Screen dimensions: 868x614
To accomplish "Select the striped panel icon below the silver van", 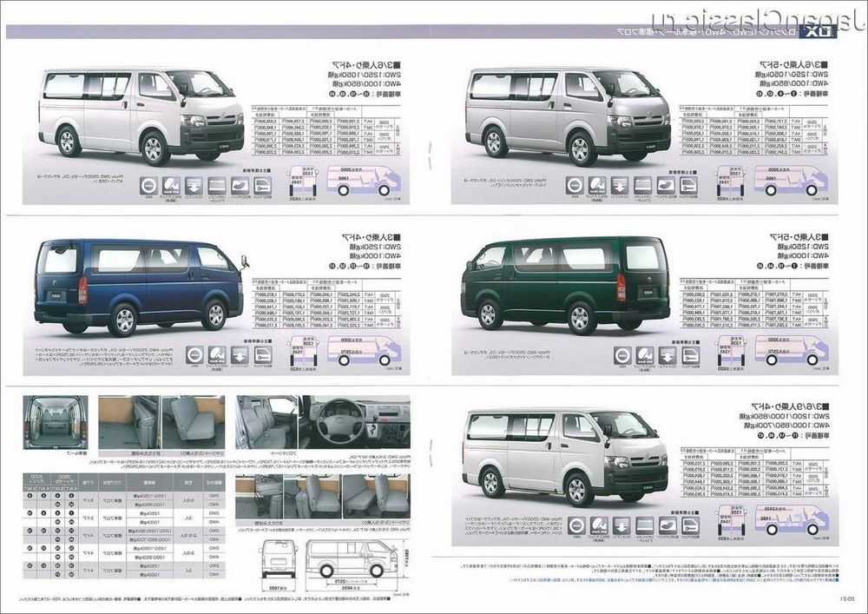I will click(x=642, y=186).
